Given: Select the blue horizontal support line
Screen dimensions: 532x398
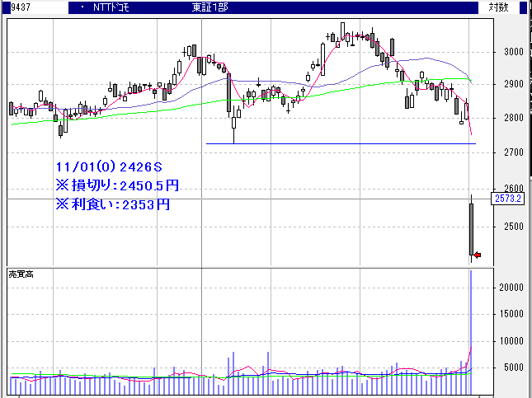Looking at the screenshot, I should [x=330, y=144].
